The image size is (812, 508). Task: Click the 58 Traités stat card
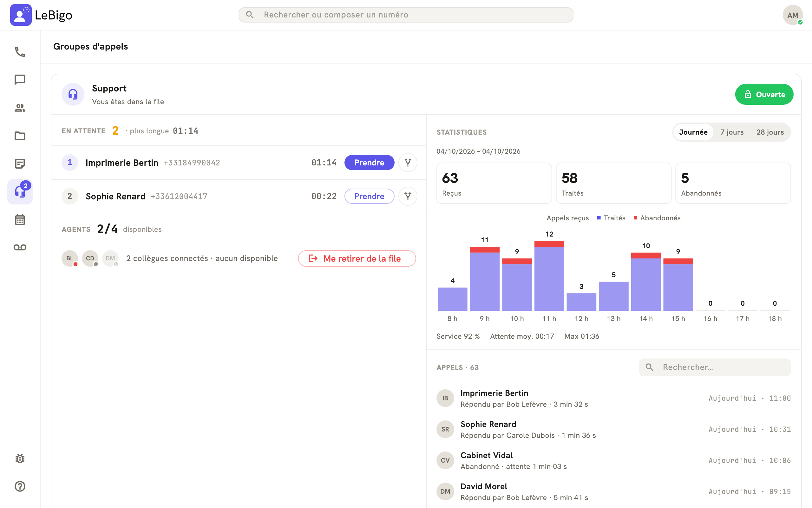pyautogui.click(x=613, y=183)
